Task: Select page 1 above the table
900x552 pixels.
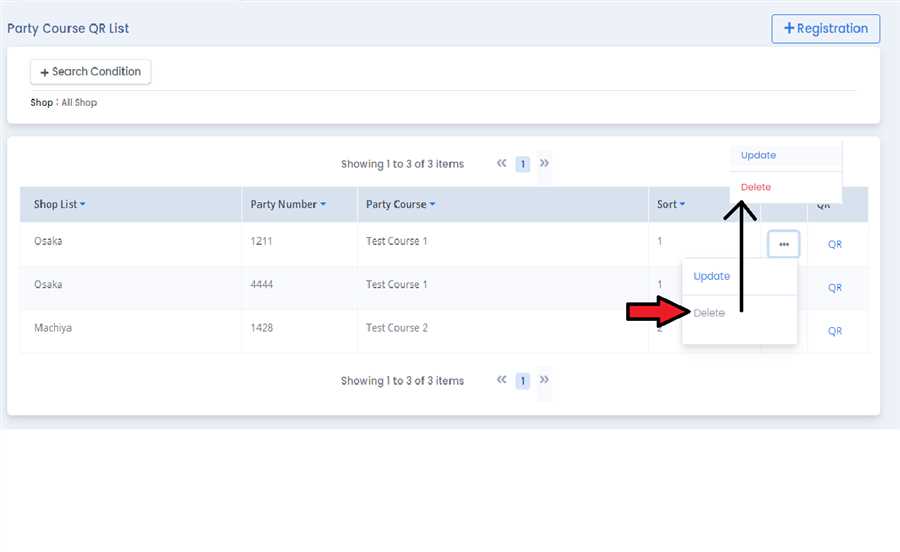Action: [x=523, y=164]
